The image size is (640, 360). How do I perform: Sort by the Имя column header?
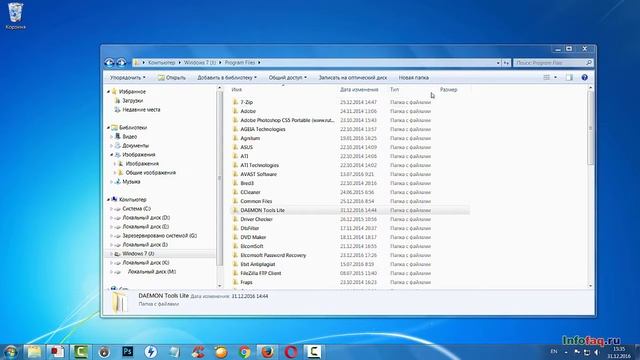pos(236,89)
